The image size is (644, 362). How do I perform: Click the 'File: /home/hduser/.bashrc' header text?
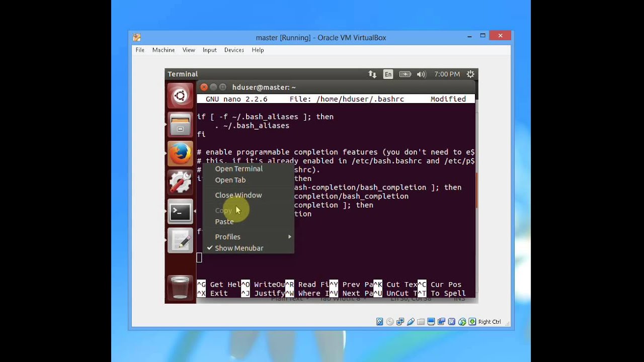tap(347, 99)
